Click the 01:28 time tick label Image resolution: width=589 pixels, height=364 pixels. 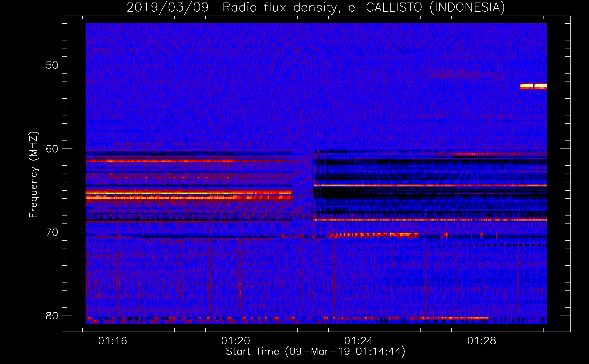coord(482,341)
